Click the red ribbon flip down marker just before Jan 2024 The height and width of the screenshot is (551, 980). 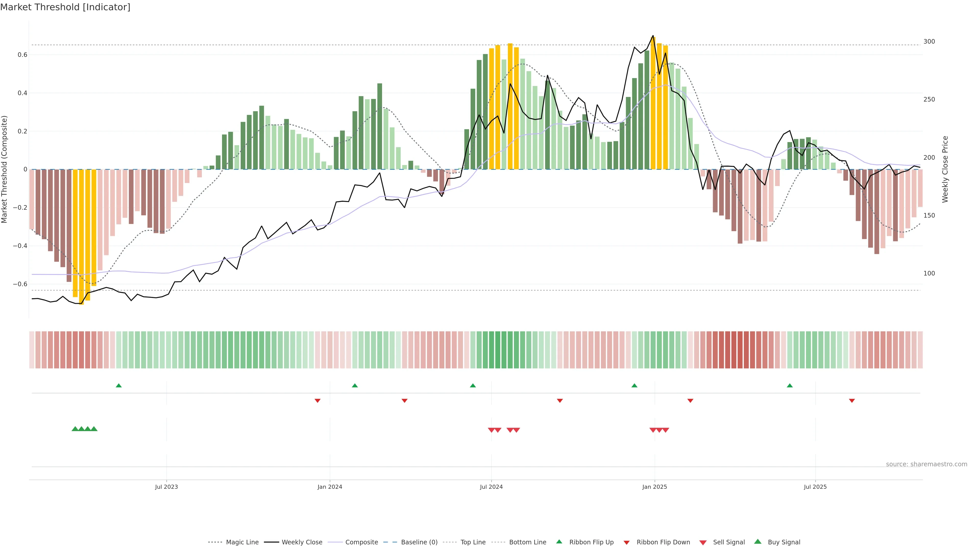pyautogui.click(x=318, y=400)
